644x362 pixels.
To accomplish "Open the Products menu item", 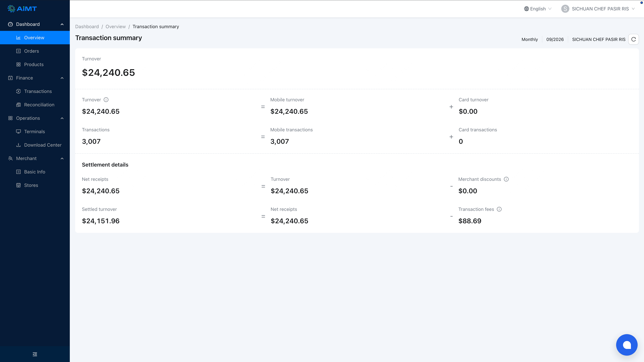I will click(x=35, y=65).
